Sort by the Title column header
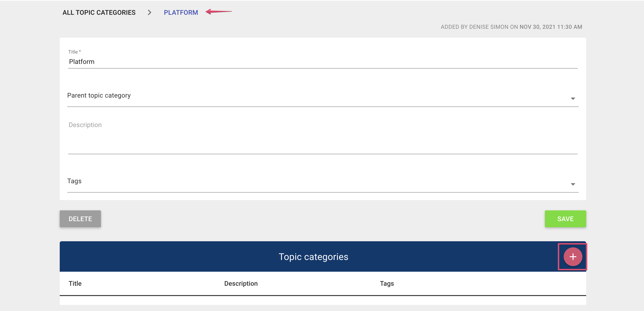644x311 pixels. [x=75, y=284]
